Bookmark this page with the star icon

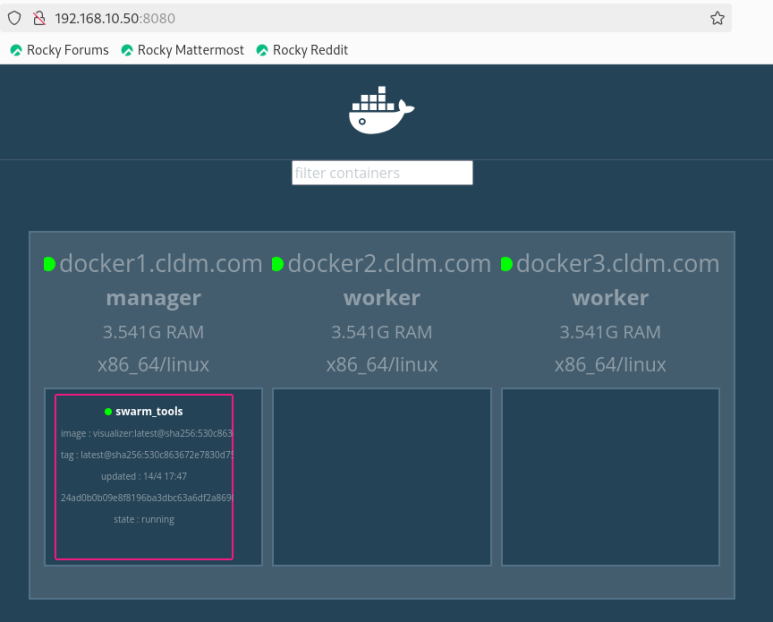[717, 18]
